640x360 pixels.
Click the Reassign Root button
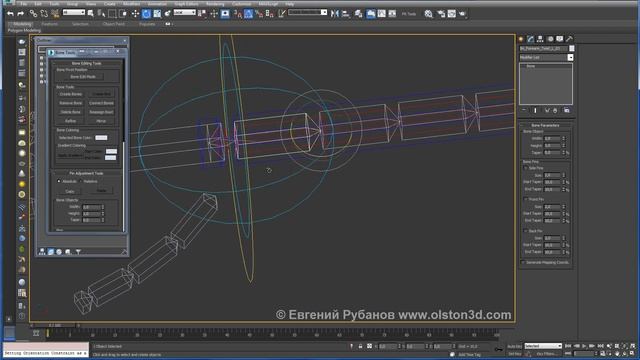pos(101,112)
